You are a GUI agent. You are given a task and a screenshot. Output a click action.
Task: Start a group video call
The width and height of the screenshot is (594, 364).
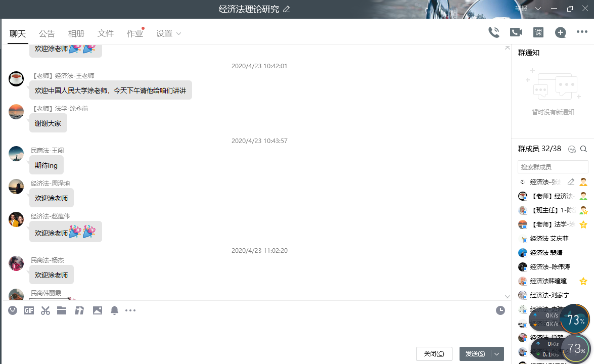pos(516,32)
